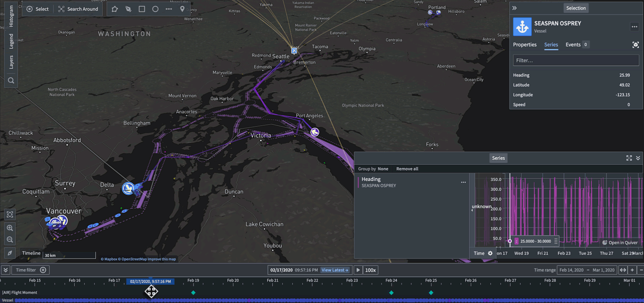
Task: Add a Time filter
Action: click(31, 270)
